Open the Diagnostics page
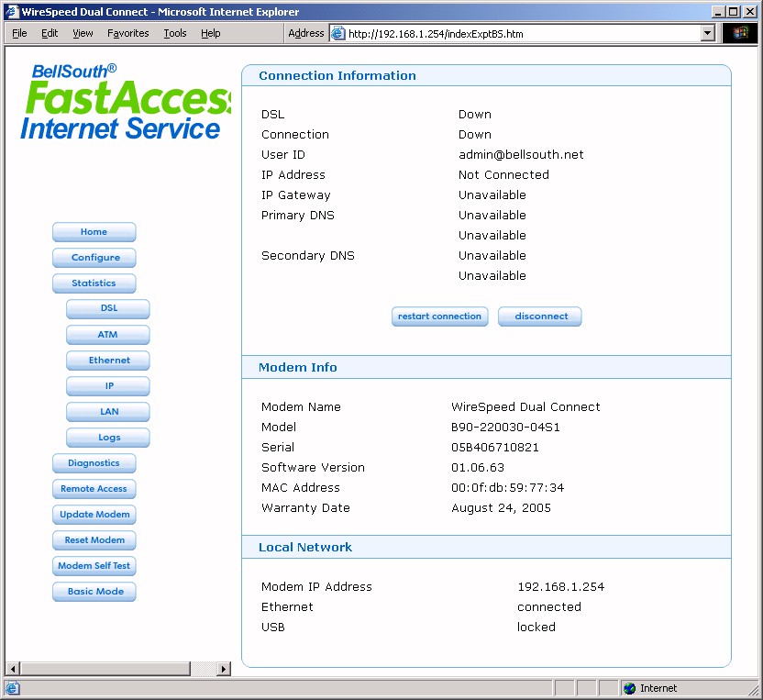Screen dimensions: 763x700 [x=94, y=463]
